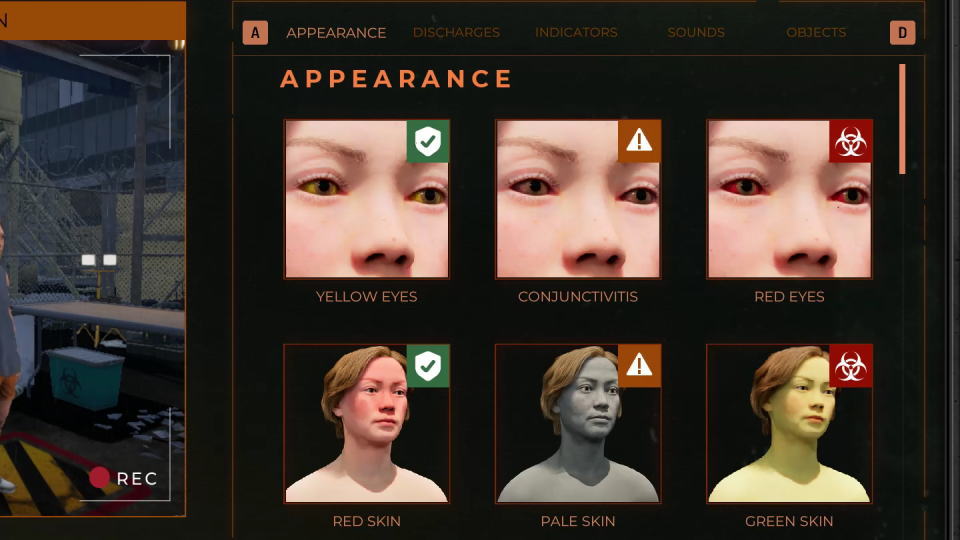This screenshot has width=960, height=540.
Task: Click the red biohazard badge on Green Skin
Action: pos(850,366)
